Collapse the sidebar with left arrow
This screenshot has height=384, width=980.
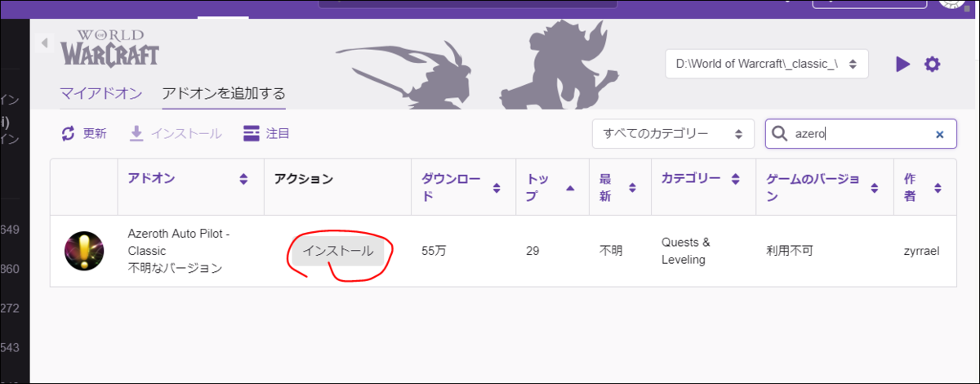pyautogui.click(x=44, y=42)
